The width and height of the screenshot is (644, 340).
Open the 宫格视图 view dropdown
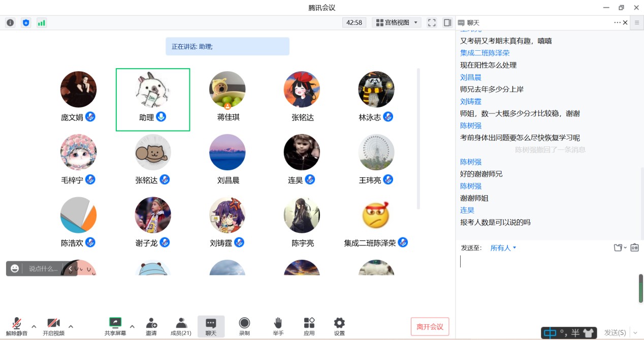(397, 22)
